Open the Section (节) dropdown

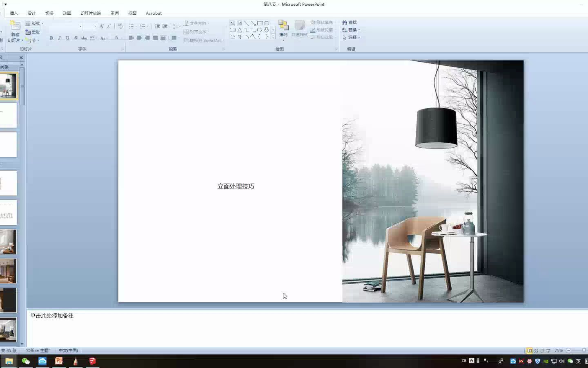pos(33,40)
